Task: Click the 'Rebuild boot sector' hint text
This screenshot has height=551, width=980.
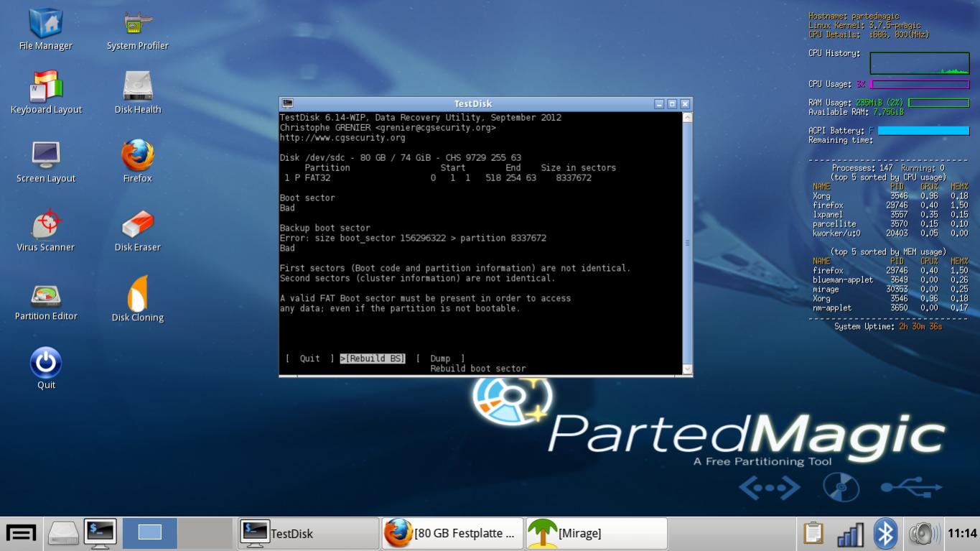Action: click(478, 369)
